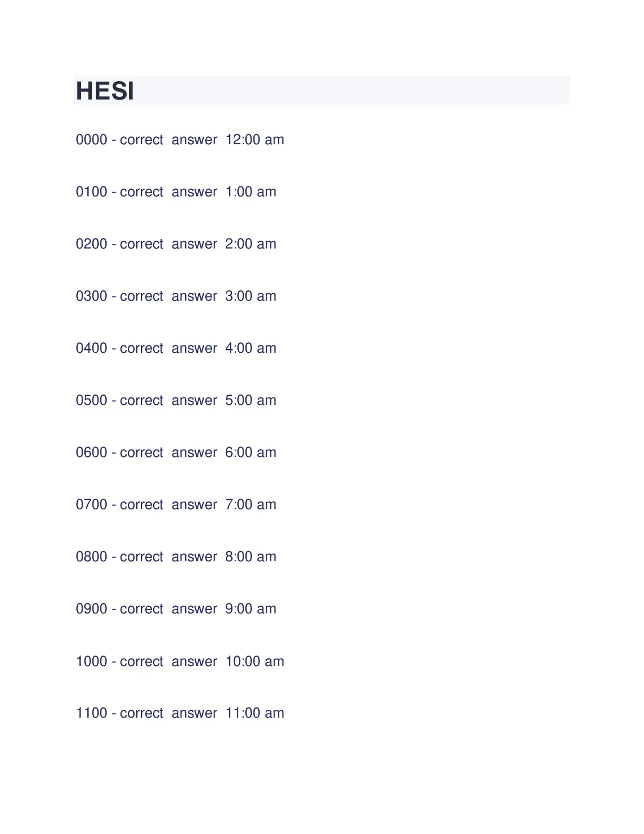Click the 10:00 am answer
Image resolution: width=644 pixels, height=834 pixels.
[x=255, y=661]
